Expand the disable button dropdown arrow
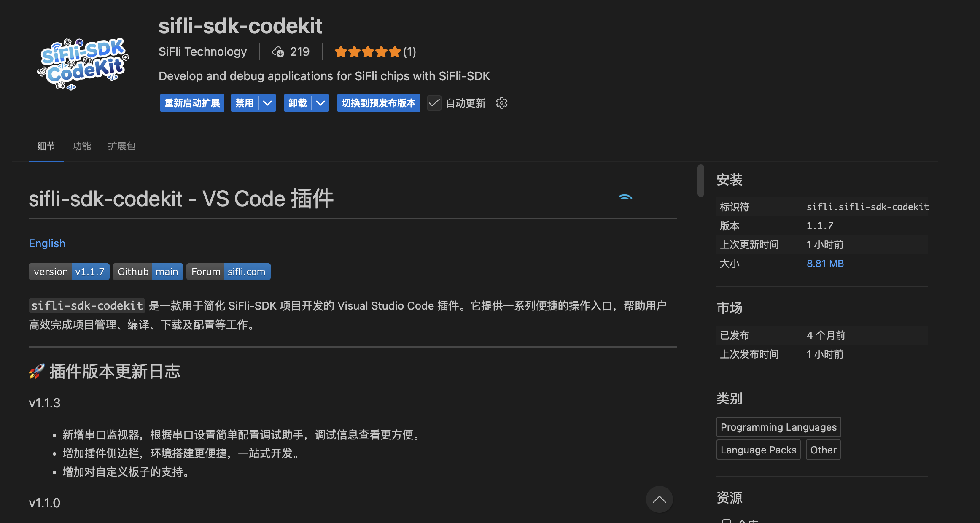 point(267,103)
